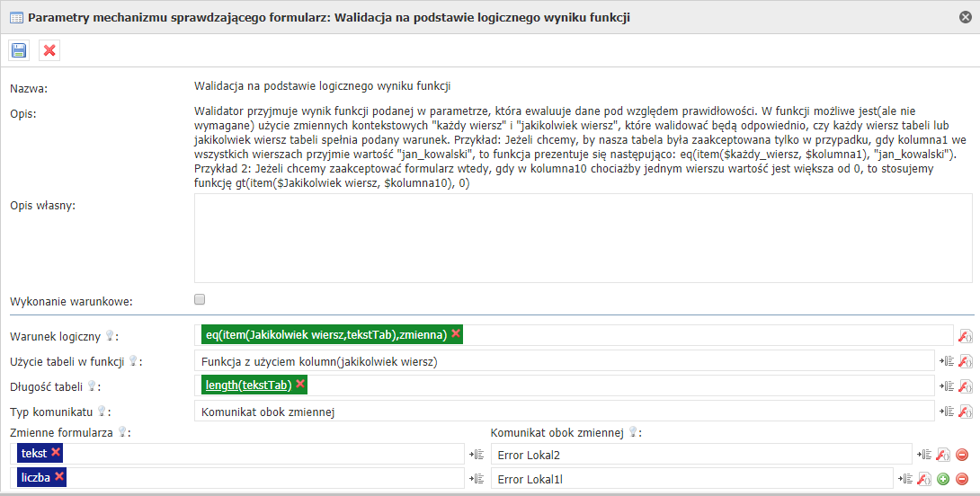Click the hint bulb beside Zmienne formularza
The height and width of the screenshot is (496, 980).
pos(122,432)
